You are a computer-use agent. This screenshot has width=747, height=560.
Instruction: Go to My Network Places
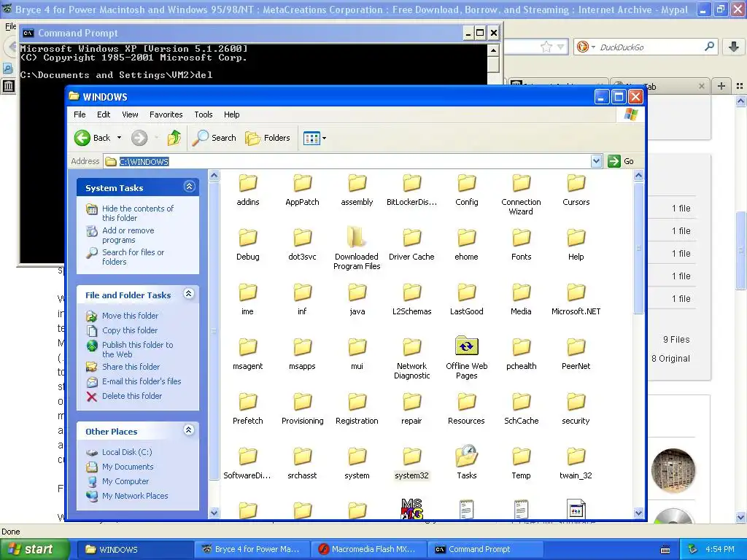tap(135, 496)
